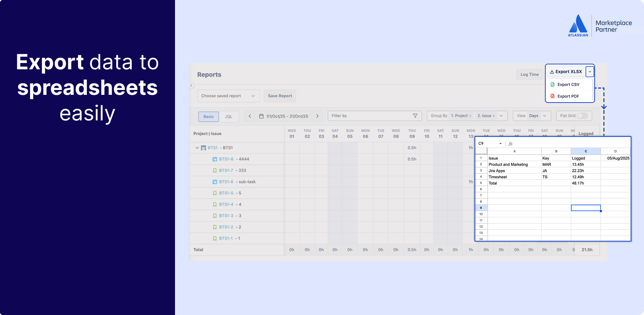Click the Log Time button

530,74
